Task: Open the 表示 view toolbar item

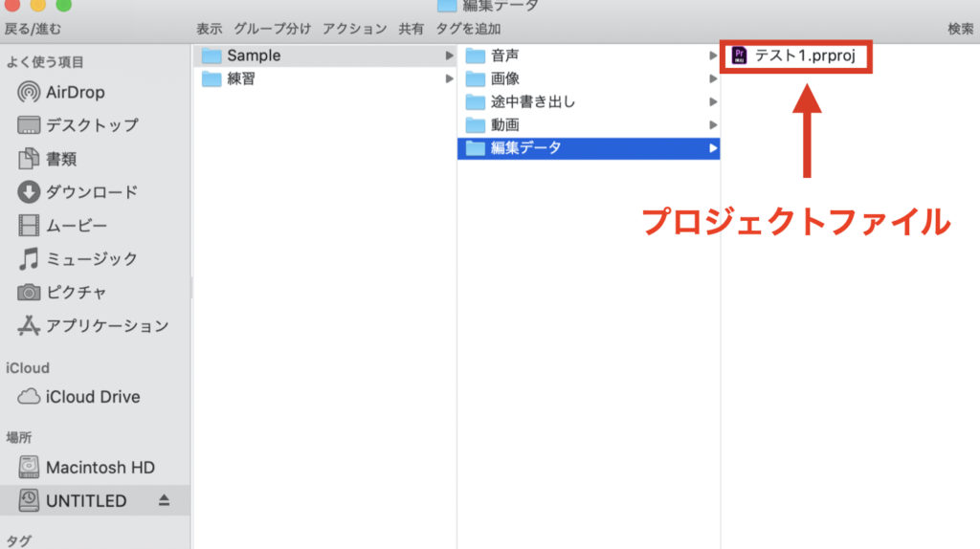Action: (x=210, y=29)
